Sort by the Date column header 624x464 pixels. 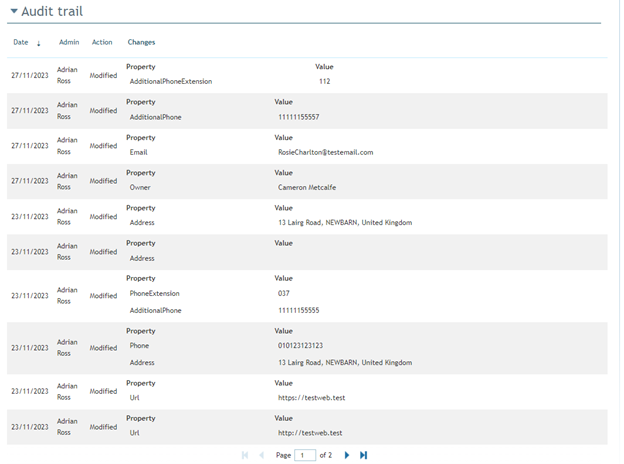(x=21, y=42)
